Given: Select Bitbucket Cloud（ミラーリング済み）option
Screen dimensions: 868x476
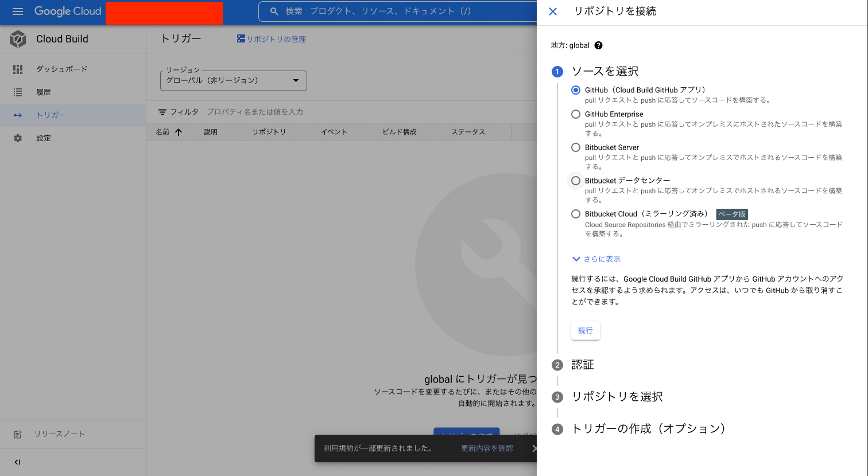Looking at the screenshot, I should 576,214.
